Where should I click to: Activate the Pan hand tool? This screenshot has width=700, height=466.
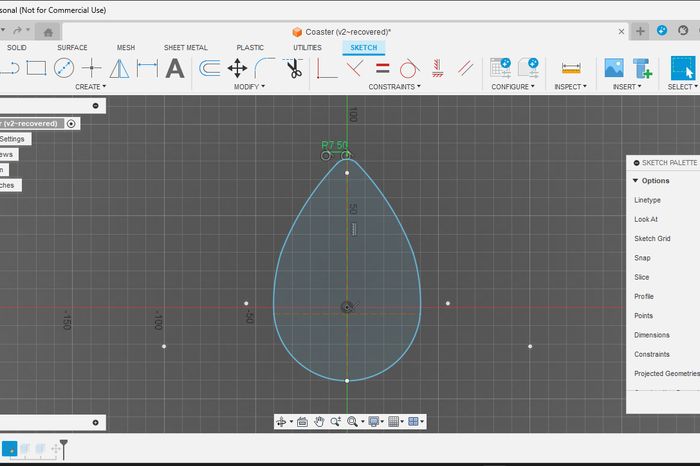click(x=319, y=421)
